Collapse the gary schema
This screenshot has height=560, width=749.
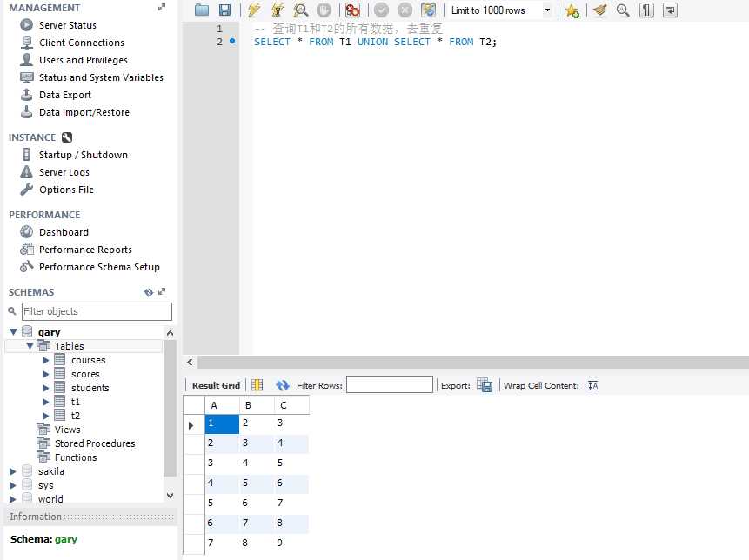(x=13, y=332)
